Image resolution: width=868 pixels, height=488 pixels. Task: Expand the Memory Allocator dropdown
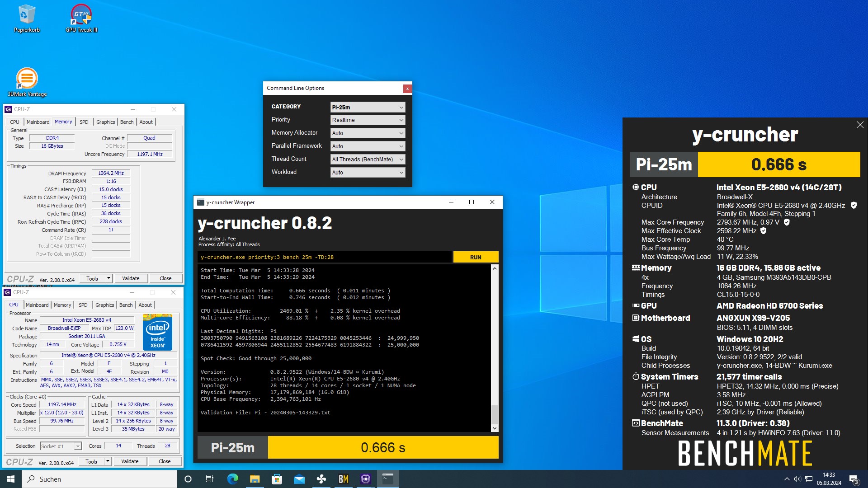click(x=368, y=133)
